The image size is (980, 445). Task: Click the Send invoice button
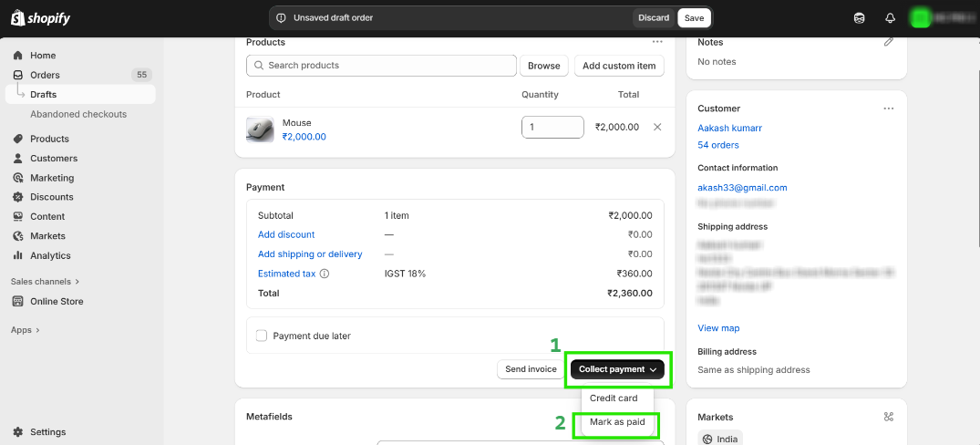pyautogui.click(x=531, y=369)
